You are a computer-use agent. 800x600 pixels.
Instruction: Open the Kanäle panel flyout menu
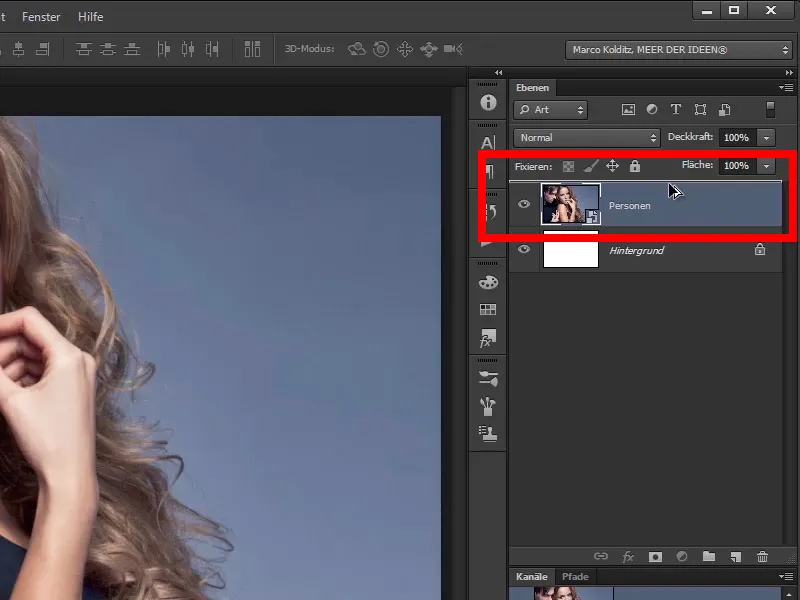[x=786, y=577]
